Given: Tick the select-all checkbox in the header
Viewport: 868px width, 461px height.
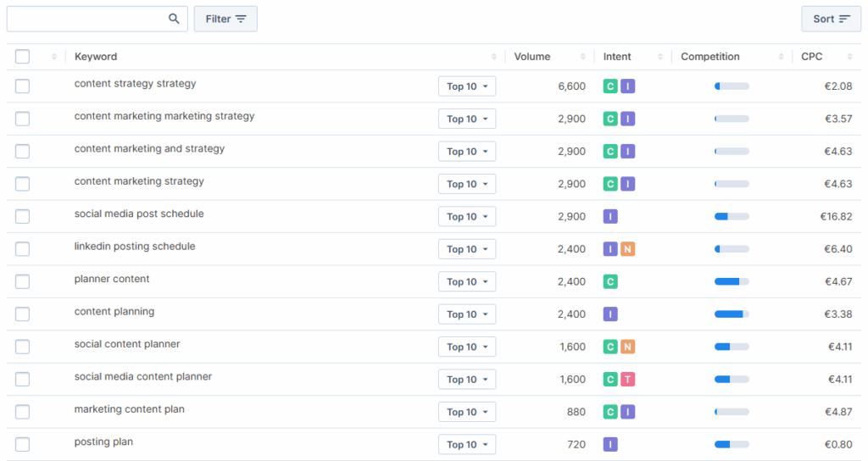Looking at the screenshot, I should [23, 57].
